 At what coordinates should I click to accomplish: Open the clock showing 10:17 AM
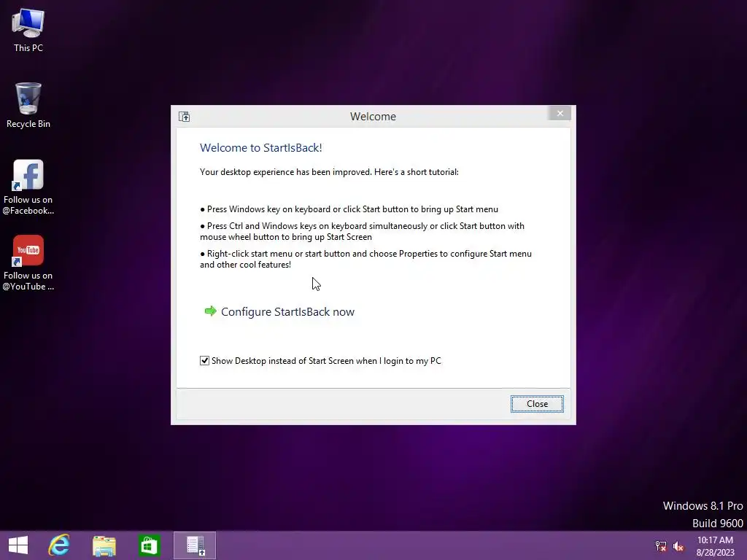(715, 546)
